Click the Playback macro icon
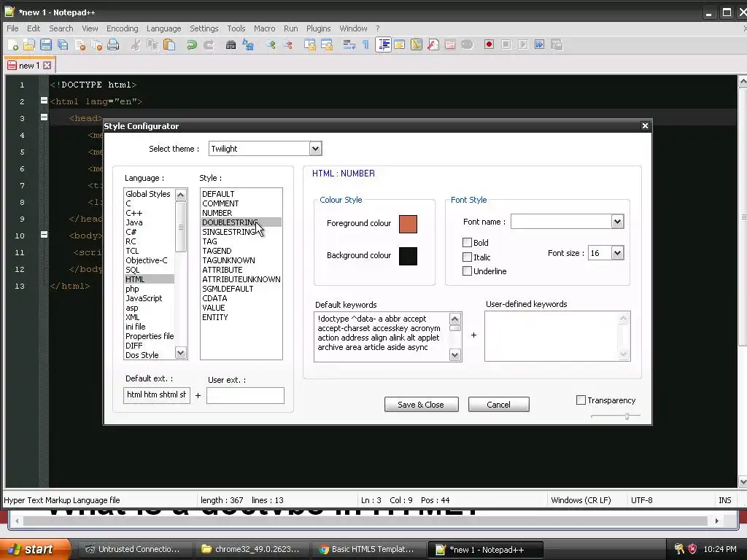 point(522,44)
